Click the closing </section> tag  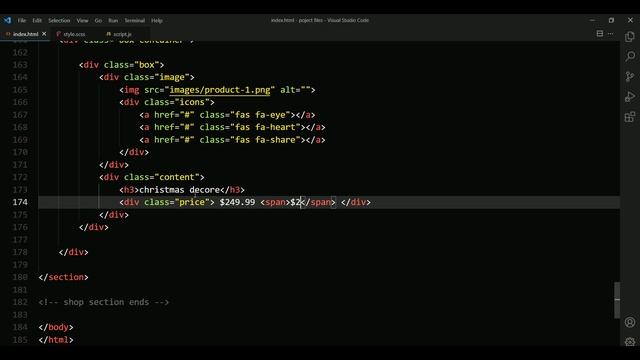pyautogui.click(x=63, y=277)
